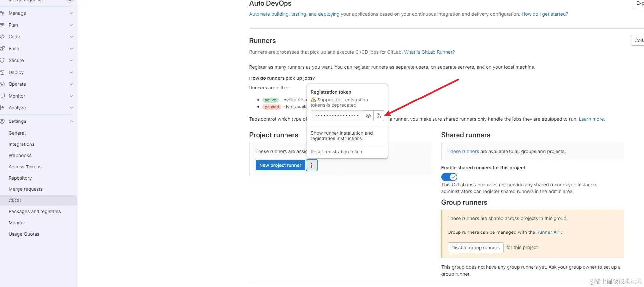Expand the Deploy section chevron
The width and height of the screenshot is (644, 287).
point(71,72)
